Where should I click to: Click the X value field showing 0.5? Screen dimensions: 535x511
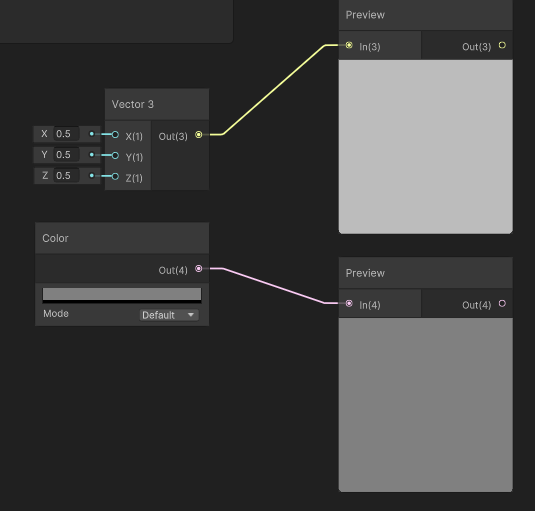[67, 134]
